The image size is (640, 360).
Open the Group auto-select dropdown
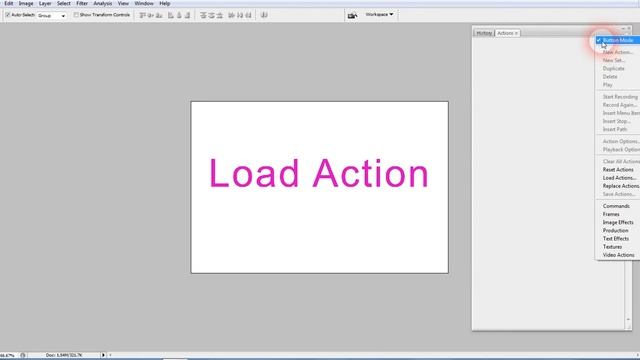click(x=51, y=16)
